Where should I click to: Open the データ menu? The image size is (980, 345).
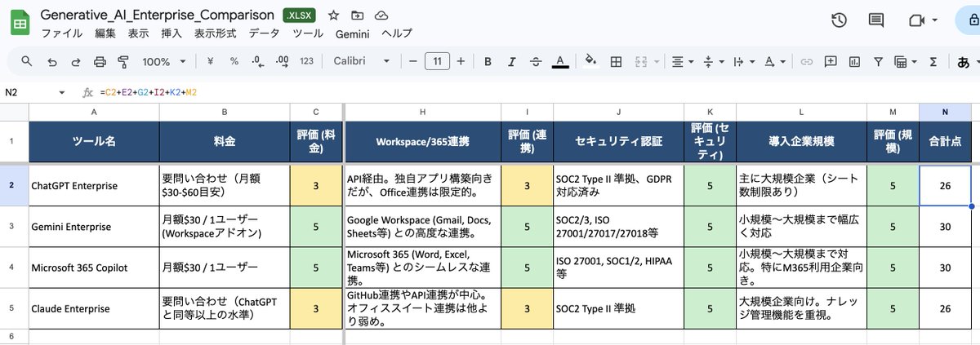pyautogui.click(x=264, y=33)
